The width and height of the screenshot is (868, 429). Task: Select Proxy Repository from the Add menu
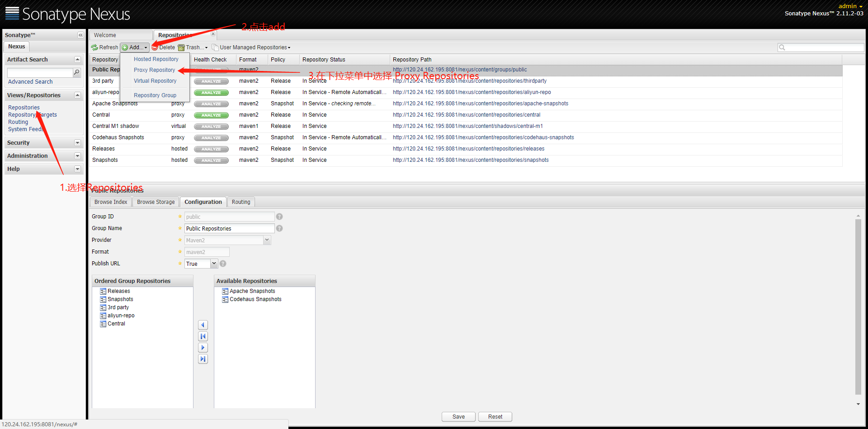(154, 70)
